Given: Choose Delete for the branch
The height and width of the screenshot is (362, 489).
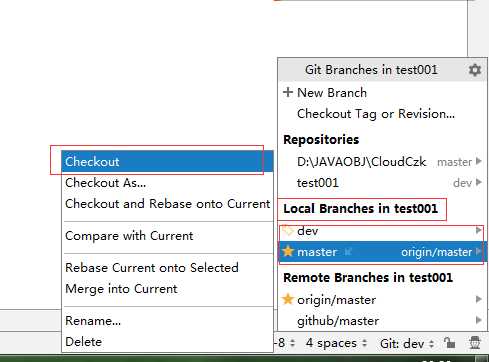Looking at the screenshot, I should [167, 342].
